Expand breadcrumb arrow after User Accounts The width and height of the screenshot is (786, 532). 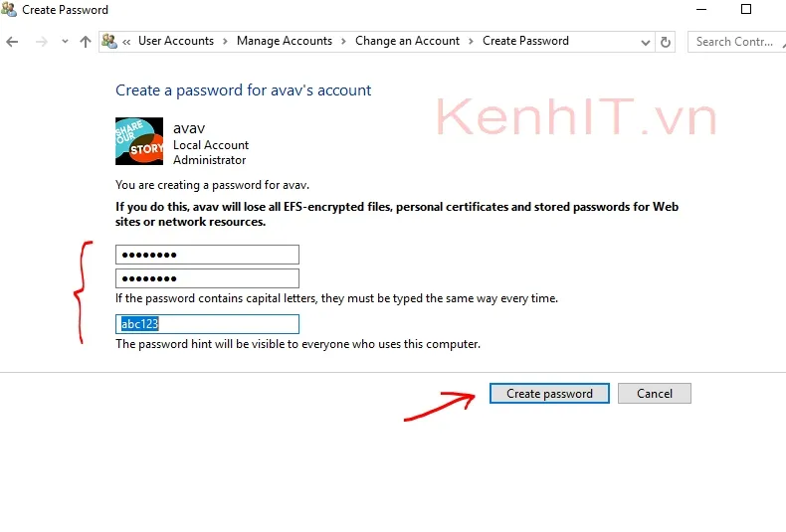tap(225, 42)
